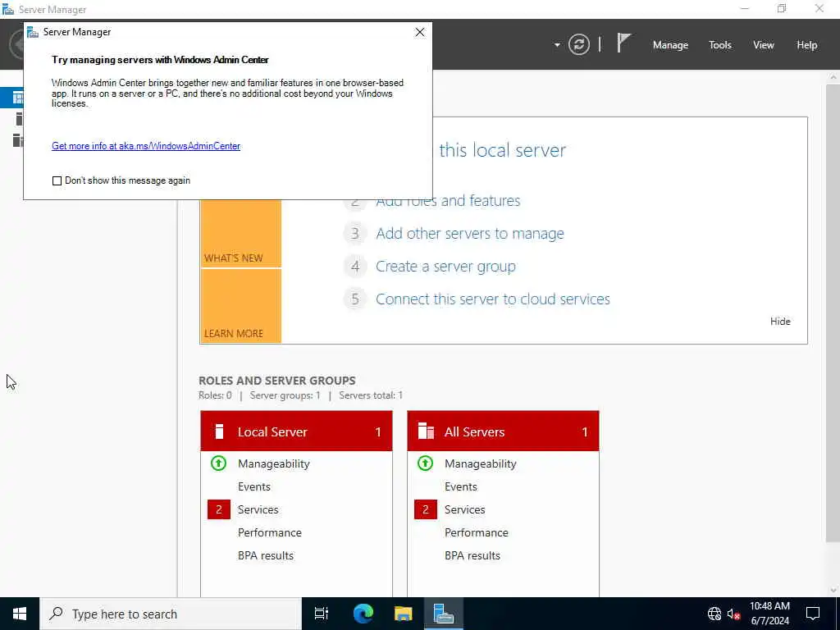Image resolution: width=840 pixels, height=630 pixels.
Task: Hide the welcome tile
Action: point(779,322)
